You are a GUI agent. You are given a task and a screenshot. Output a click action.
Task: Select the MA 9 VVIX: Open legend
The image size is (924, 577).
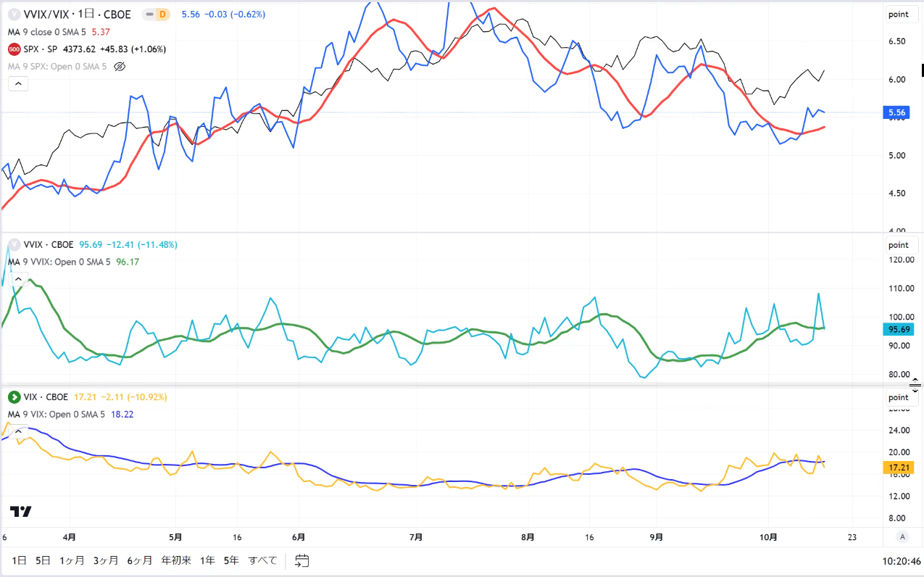(x=59, y=262)
